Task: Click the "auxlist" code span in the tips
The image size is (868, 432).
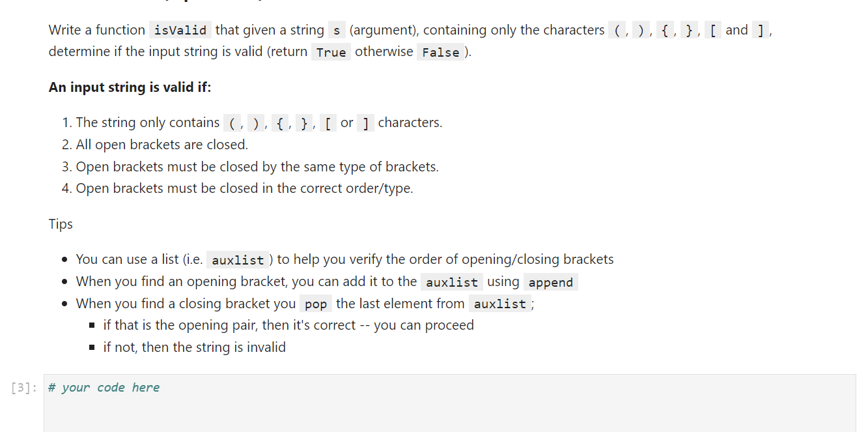Action: coord(238,259)
